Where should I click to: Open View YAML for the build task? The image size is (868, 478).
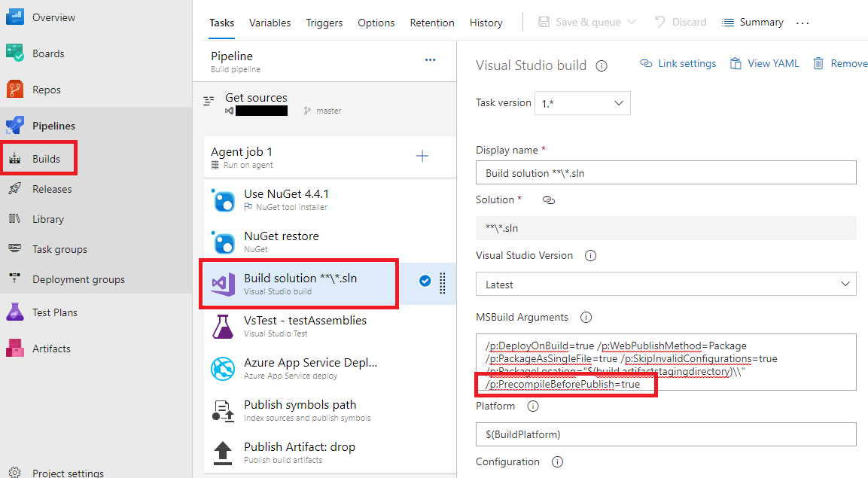point(764,63)
